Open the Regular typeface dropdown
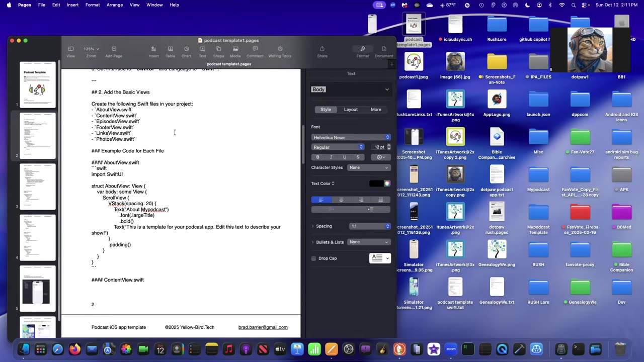The height and width of the screenshot is (362, 644). (x=338, y=147)
